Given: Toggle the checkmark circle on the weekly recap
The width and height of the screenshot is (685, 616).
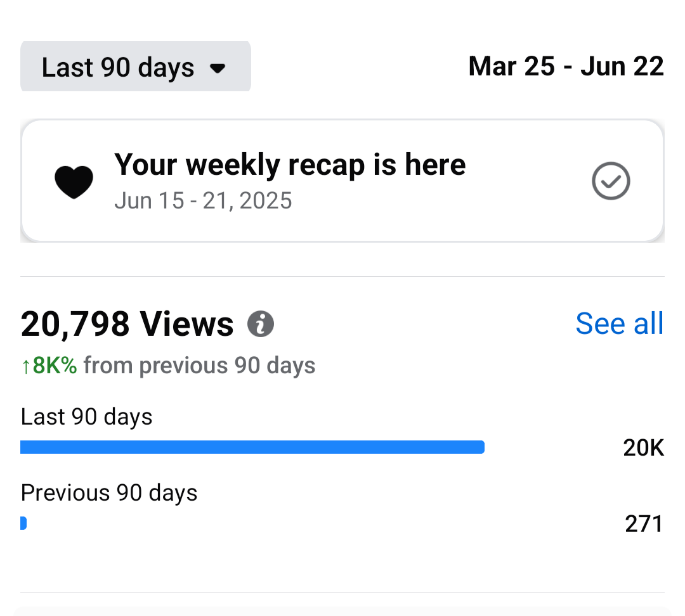Looking at the screenshot, I should 610,181.
